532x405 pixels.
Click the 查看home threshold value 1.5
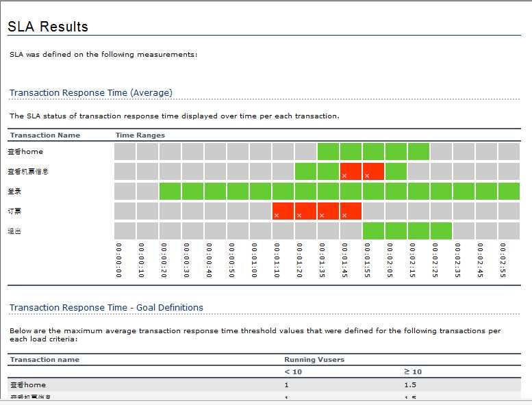(x=410, y=385)
